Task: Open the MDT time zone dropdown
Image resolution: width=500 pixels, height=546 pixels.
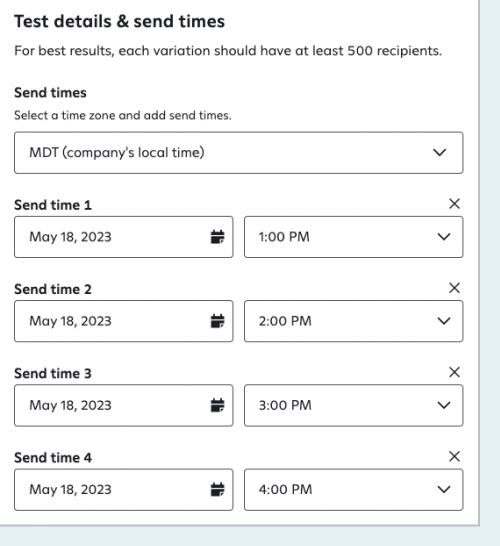Action: 239,153
